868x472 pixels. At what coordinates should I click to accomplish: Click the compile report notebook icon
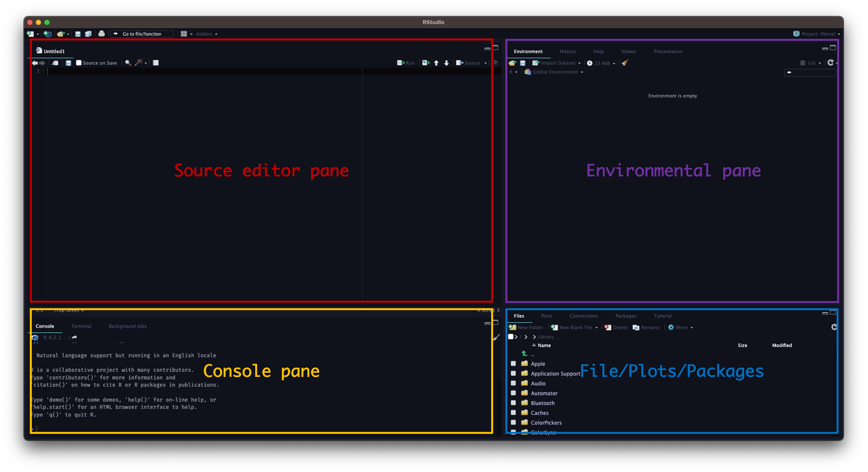click(156, 63)
